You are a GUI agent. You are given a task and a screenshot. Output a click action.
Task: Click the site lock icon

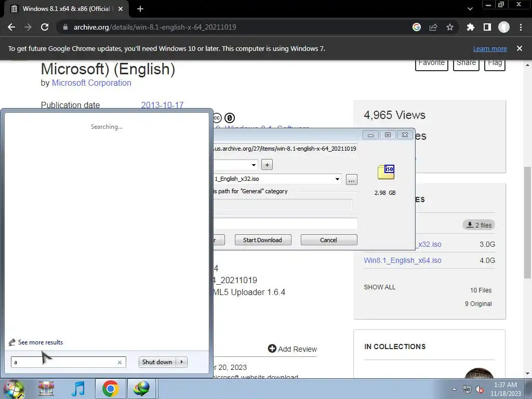(x=65, y=27)
